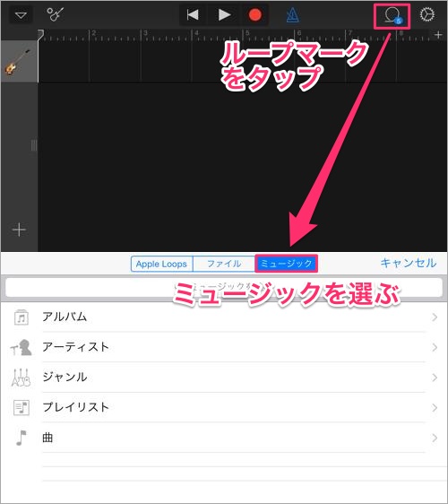Cancel with the キャンセル button
Viewport: 448px width, 504px height.
tap(409, 263)
